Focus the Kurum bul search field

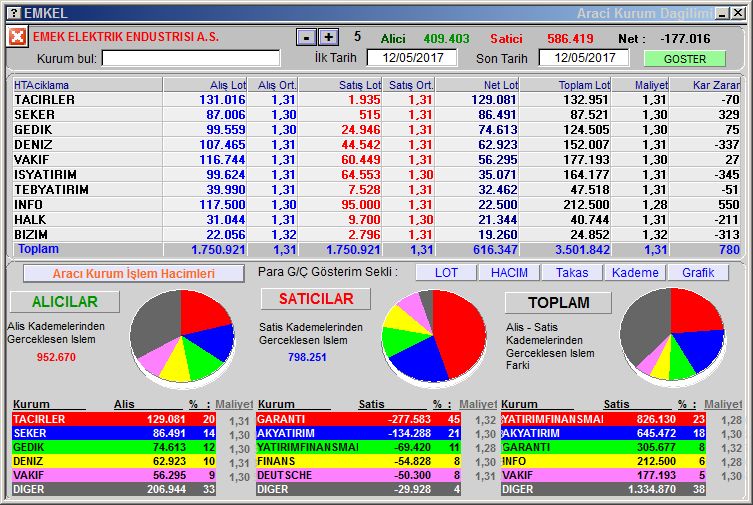point(191,59)
